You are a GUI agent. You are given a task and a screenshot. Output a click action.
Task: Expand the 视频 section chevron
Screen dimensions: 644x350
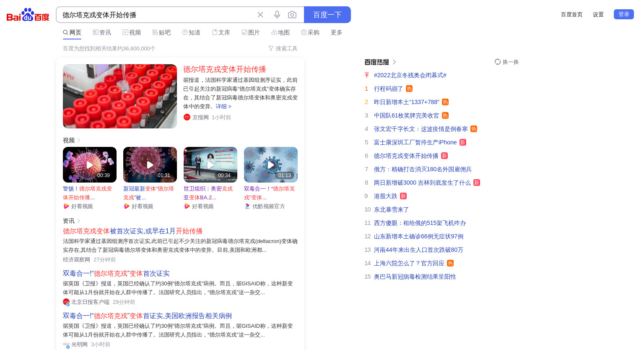tap(78, 140)
